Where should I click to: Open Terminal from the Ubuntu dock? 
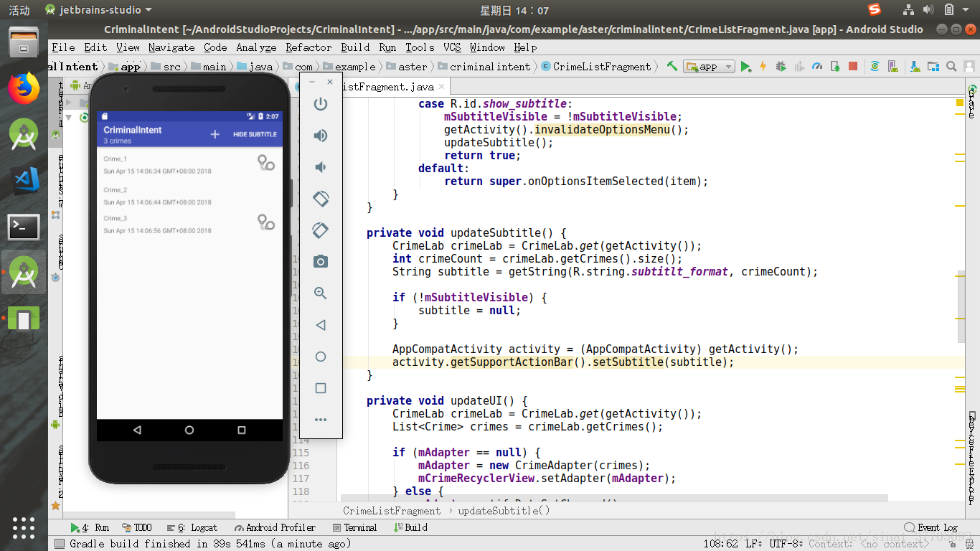[24, 227]
